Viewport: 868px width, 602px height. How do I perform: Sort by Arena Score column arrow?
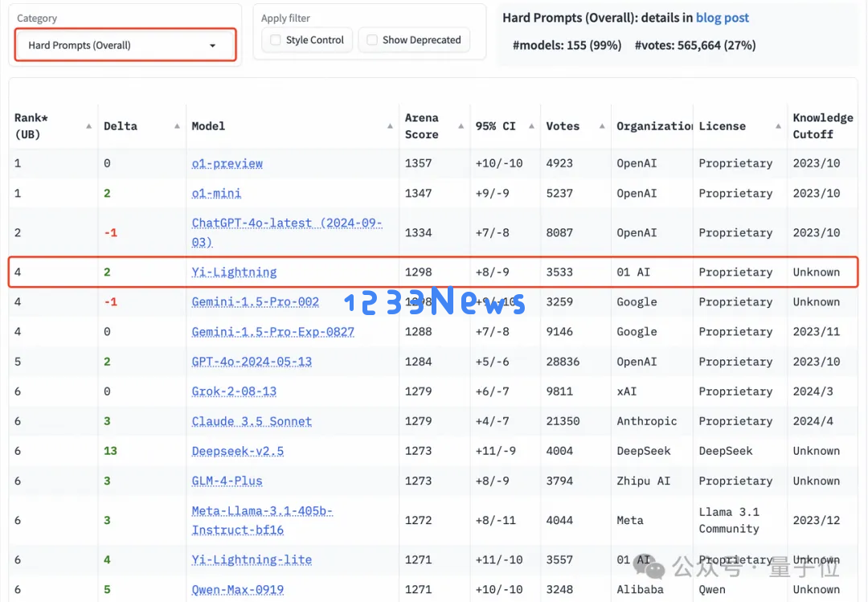(x=461, y=126)
